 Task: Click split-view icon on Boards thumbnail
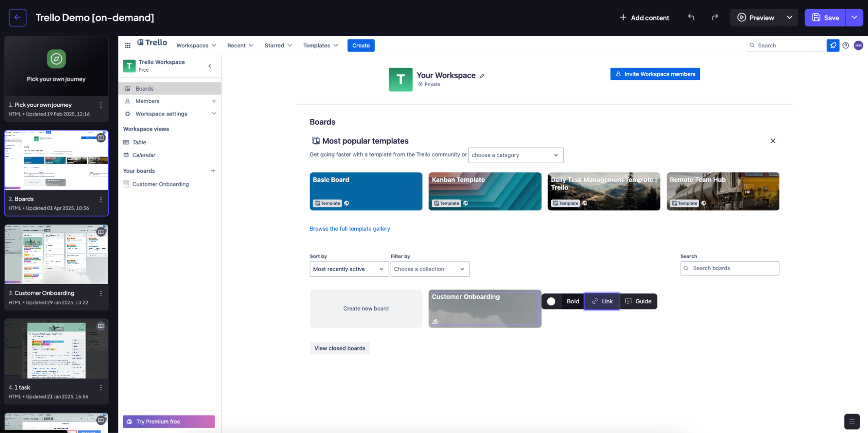(x=101, y=138)
